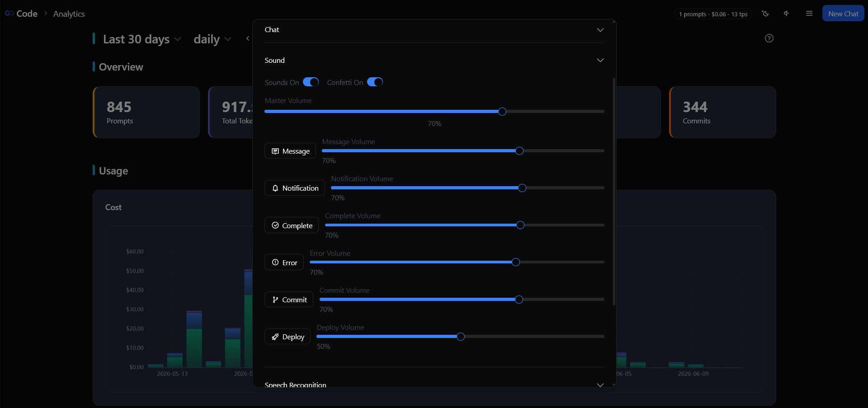Click the session stats pill in header
The width and height of the screenshot is (868, 408).
click(713, 14)
